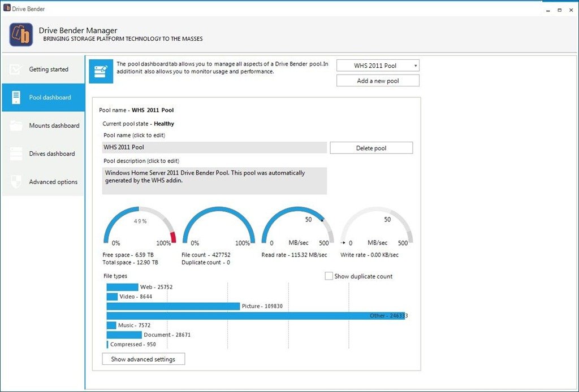Click the blue pool edit icon beside description
579x392 pixels.
tap(101, 72)
